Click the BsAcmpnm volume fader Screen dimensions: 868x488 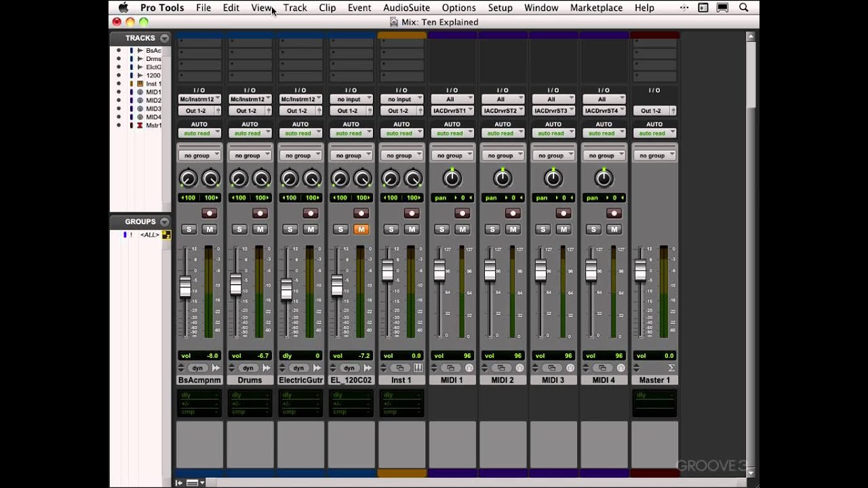[185, 287]
